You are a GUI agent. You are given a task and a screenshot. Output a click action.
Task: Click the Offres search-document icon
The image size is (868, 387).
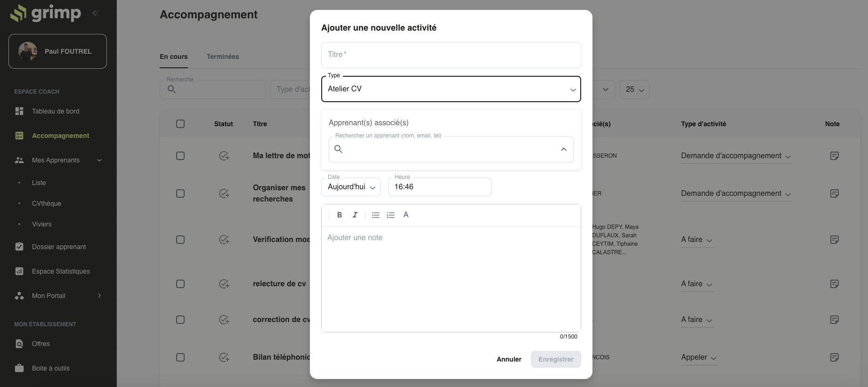tap(19, 344)
